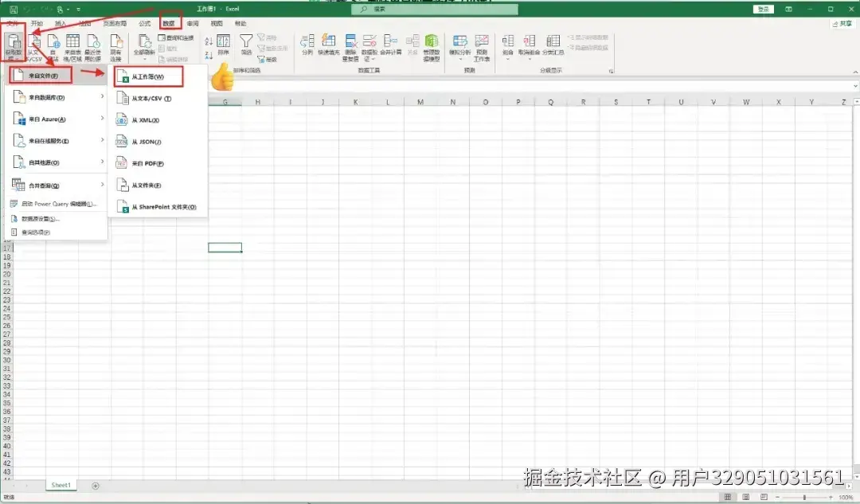The height and width of the screenshot is (504, 860).
Task: Choose From PDF in submenu
Action: [158, 163]
